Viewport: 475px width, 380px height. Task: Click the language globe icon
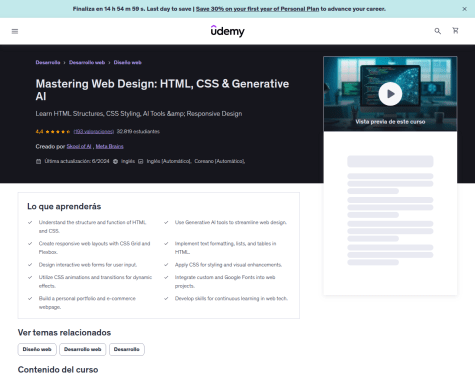click(x=115, y=161)
